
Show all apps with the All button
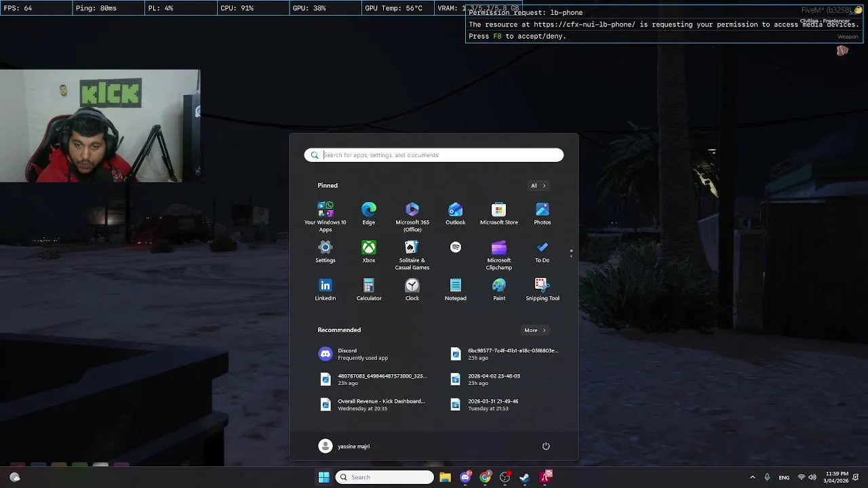coord(538,186)
